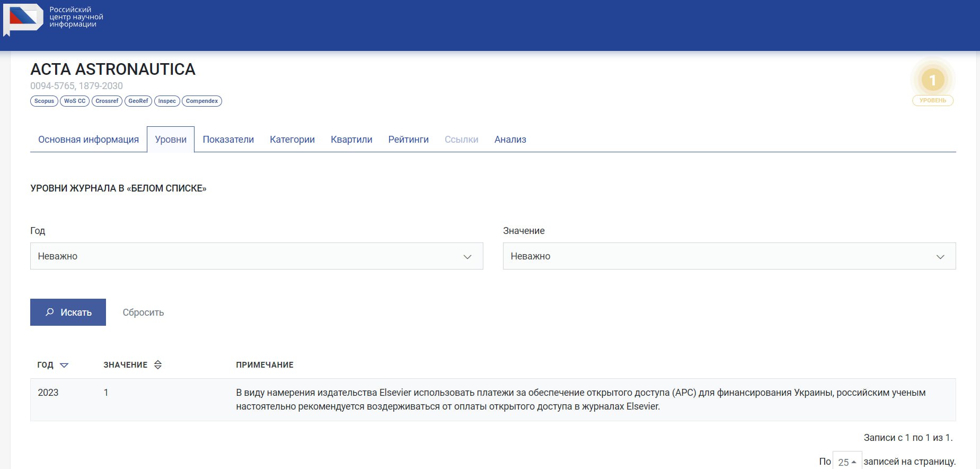Open the Квартили tab
Screen dimensions: 980x469
tap(351, 140)
